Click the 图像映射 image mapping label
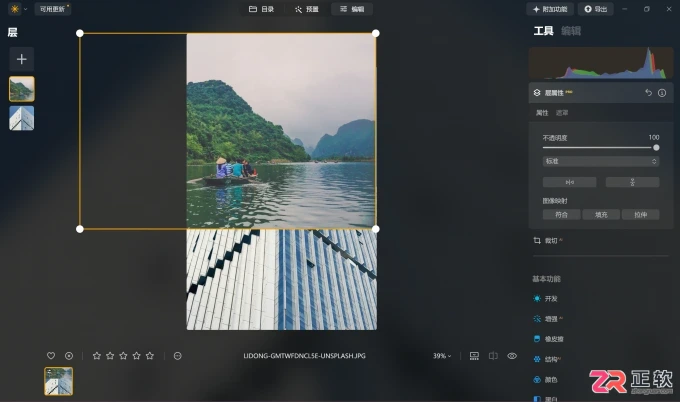Image resolution: width=680 pixels, height=402 pixels. [555, 201]
